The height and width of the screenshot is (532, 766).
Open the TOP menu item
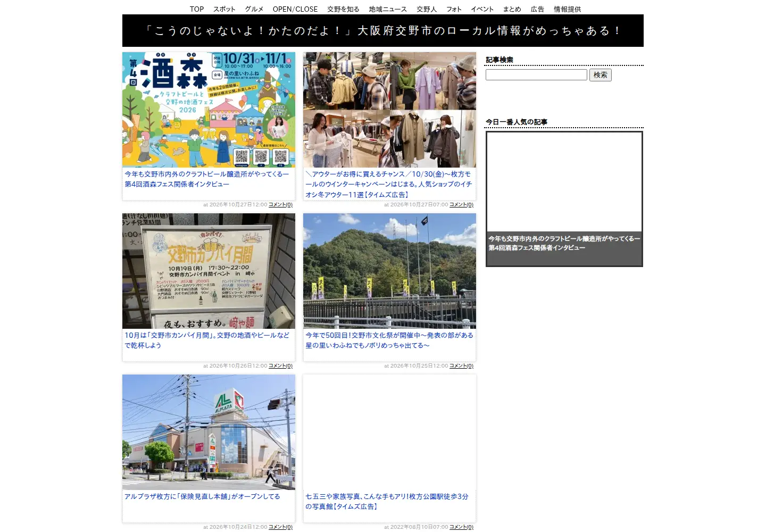(x=197, y=9)
